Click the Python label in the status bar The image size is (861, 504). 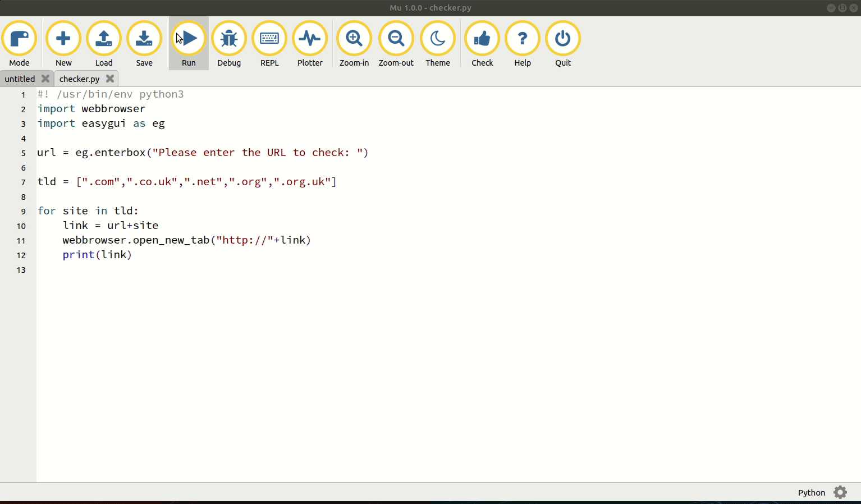point(811,492)
